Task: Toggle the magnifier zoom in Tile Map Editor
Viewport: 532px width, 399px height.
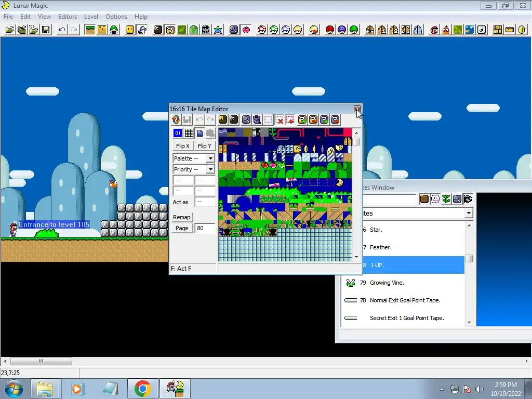Action: (246, 119)
